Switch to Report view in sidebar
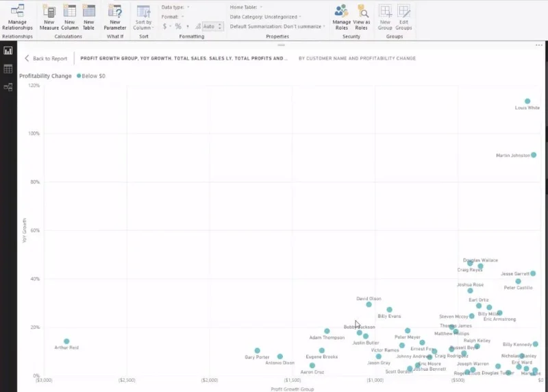 click(8, 51)
